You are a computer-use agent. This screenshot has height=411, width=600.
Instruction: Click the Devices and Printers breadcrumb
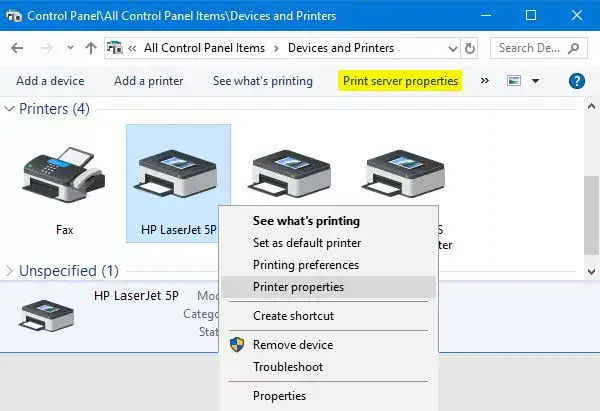pyautogui.click(x=341, y=48)
